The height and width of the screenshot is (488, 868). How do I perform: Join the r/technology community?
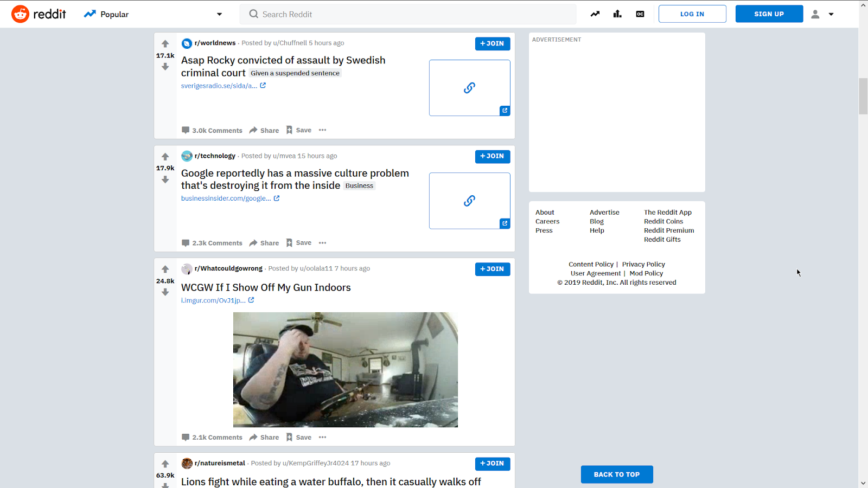pos(493,156)
